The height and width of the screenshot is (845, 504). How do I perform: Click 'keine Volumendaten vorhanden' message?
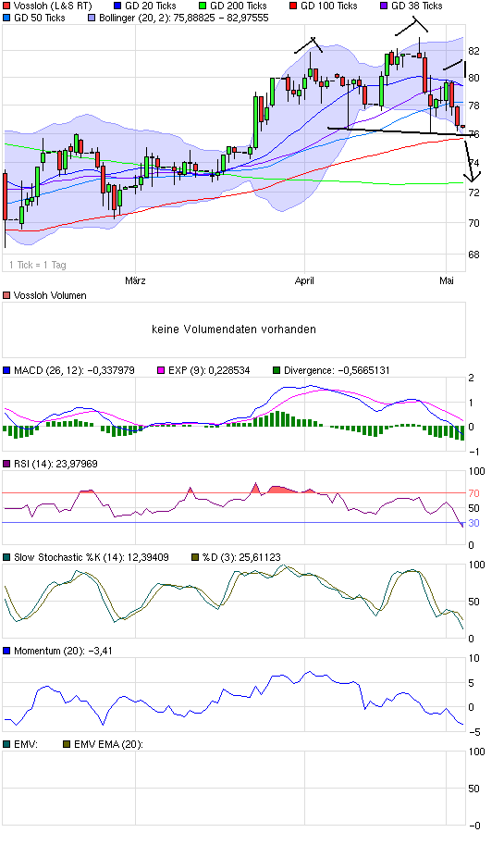(x=234, y=329)
